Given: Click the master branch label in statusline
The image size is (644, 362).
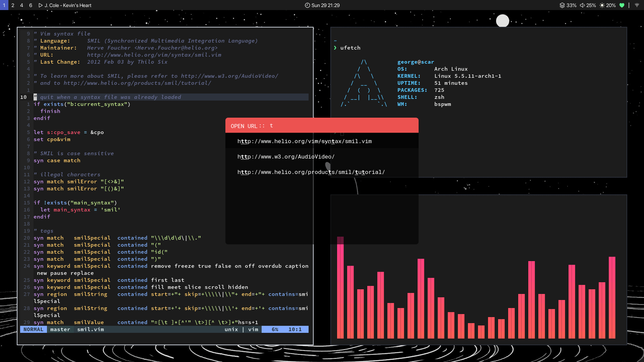Looking at the screenshot, I should coord(60,329).
